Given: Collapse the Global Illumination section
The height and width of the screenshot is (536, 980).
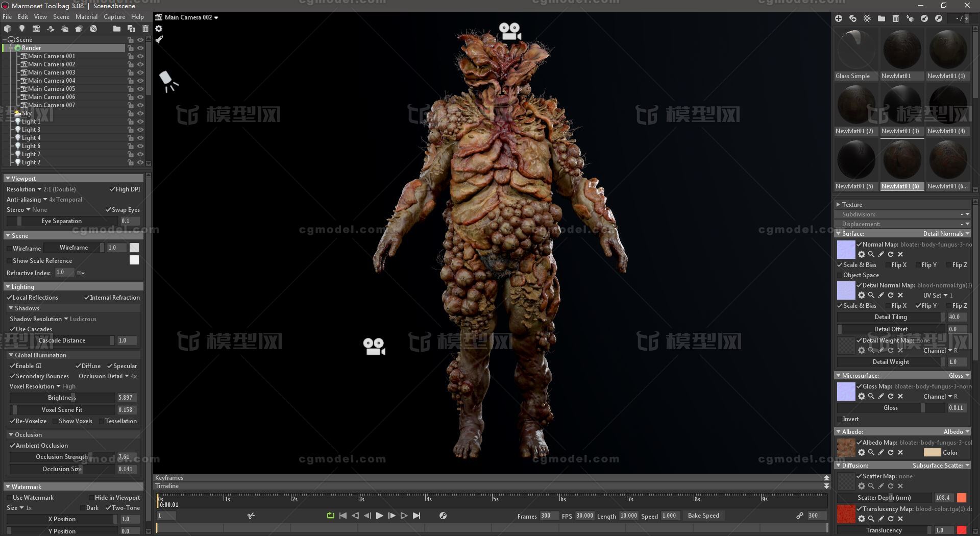Looking at the screenshot, I should click(x=11, y=355).
